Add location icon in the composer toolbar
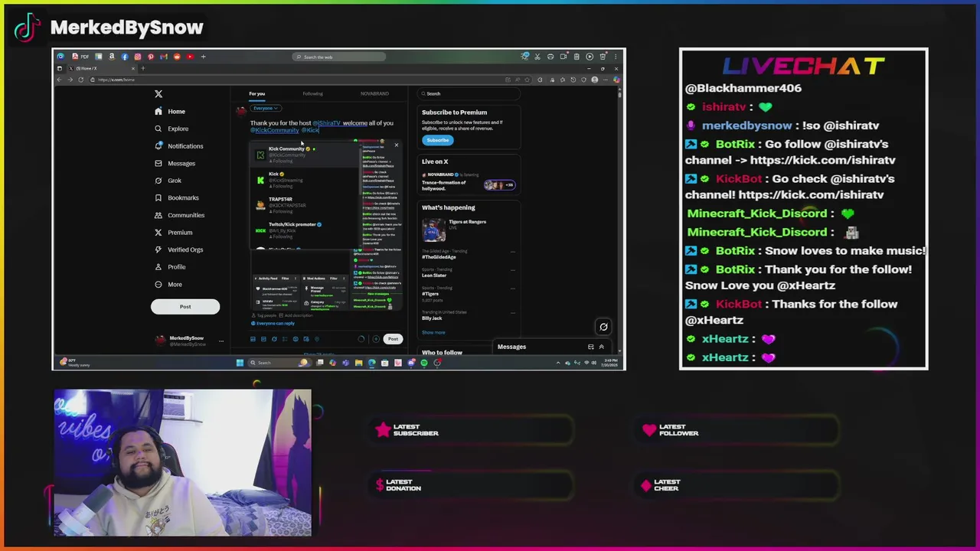Image resolution: width=980 pixels, height=551 pixels. [317, 339]
